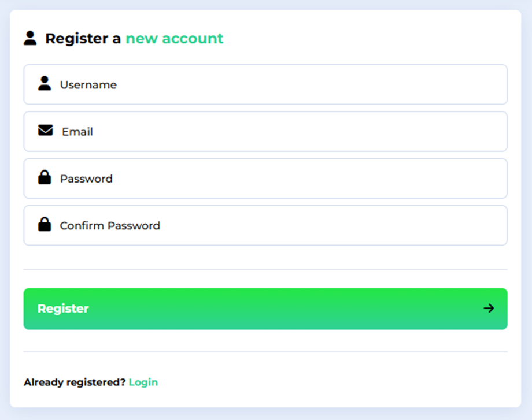Click the 'Already registered?' text
The width and height of the screenshot is (532, 420).
(75, 382)
